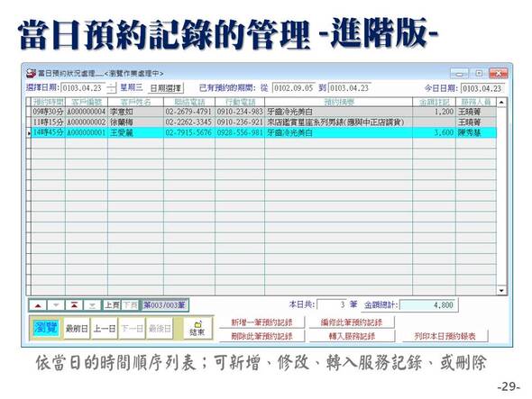Jump to first record with the barred up arrow

[x=74, y=305]
